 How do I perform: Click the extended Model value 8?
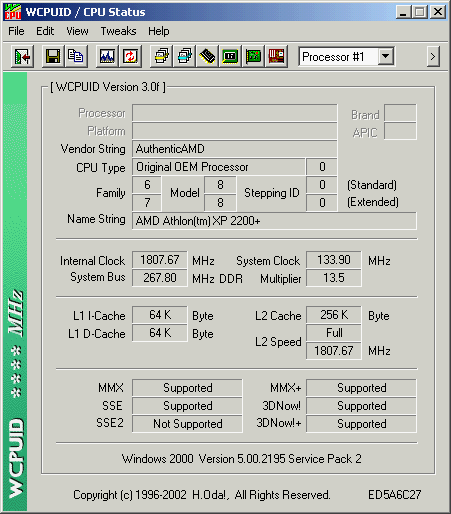(220, 203)
